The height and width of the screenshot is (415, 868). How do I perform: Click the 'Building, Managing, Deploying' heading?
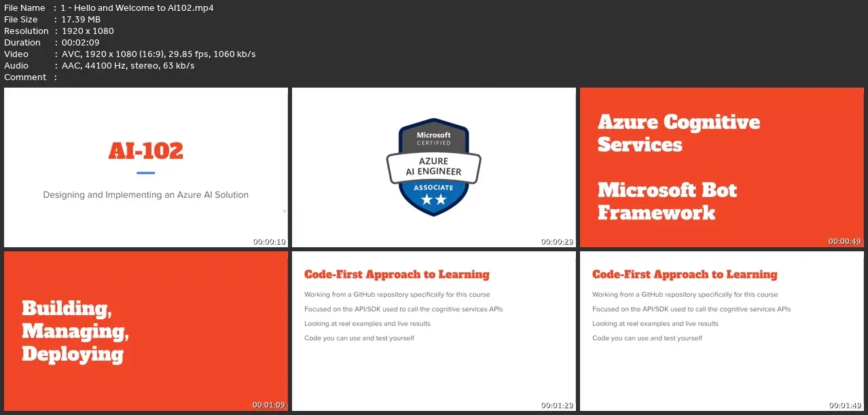(x=75, y=331)
